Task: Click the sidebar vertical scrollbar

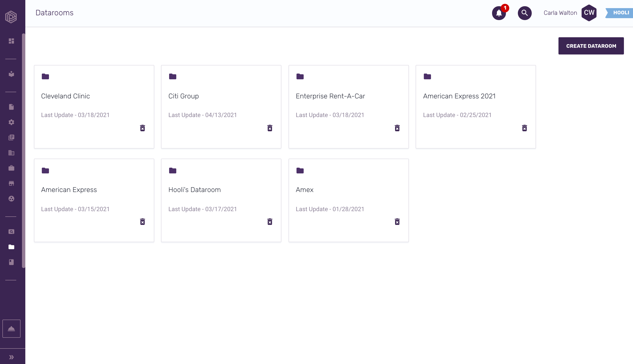Action: click(23, 150)
